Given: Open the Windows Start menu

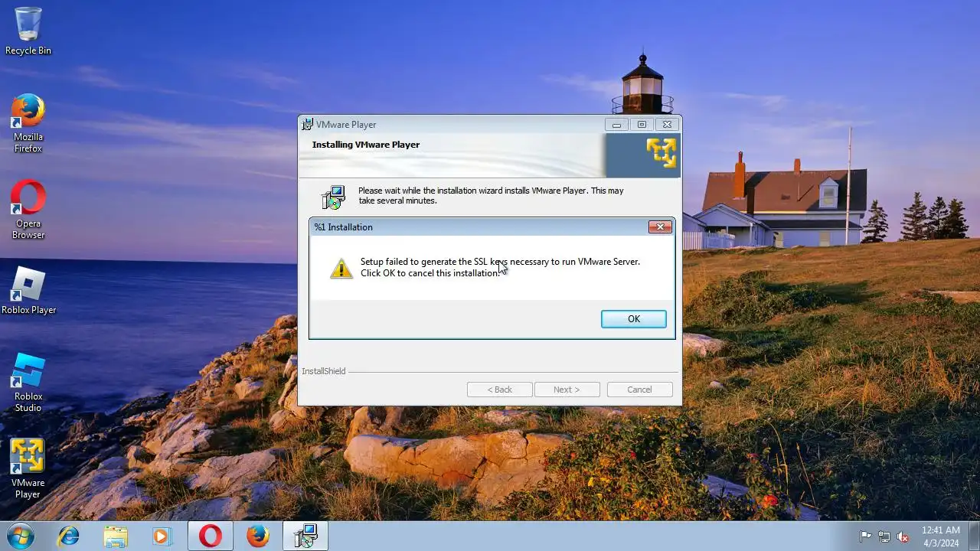Looking at the screenshot, I should click(21, 536).
